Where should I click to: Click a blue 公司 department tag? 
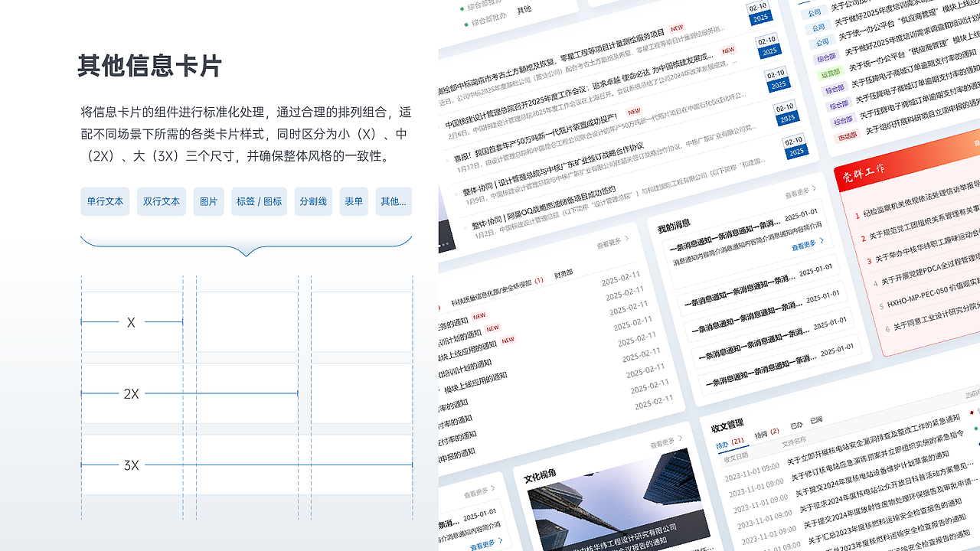tap(813, 13)
